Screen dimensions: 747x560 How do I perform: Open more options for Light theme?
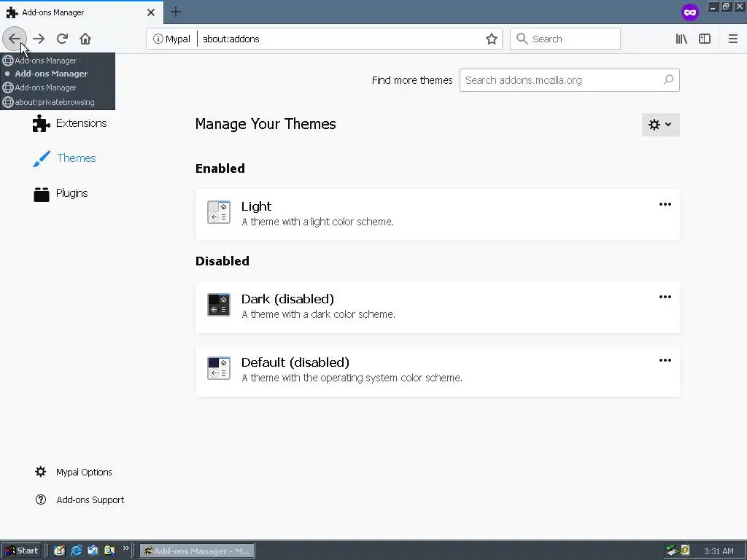(x=665, y=204)
